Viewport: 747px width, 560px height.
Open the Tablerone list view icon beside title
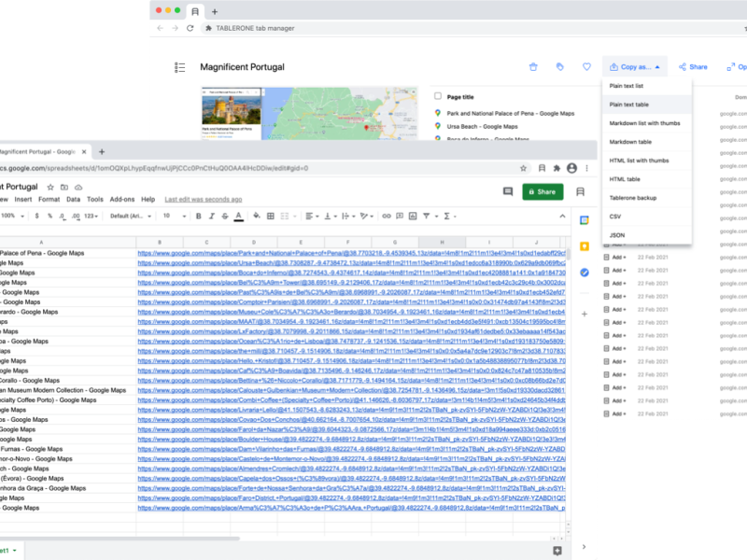[179, 67]
